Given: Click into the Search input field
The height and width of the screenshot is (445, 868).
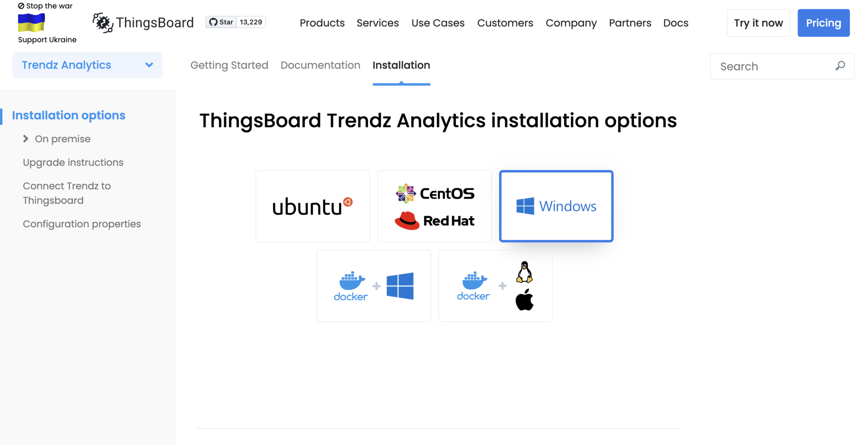Looking at the screenshot, I should tap(775, 66).
